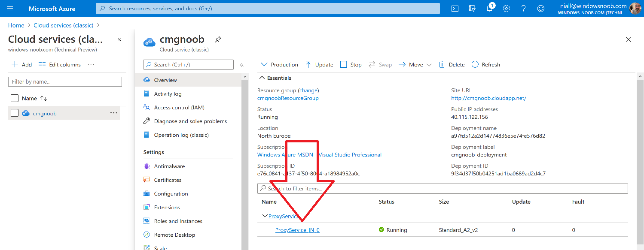Open the feedback smiley icon
Screen dimensions: 644x250
tap(541, 9)
